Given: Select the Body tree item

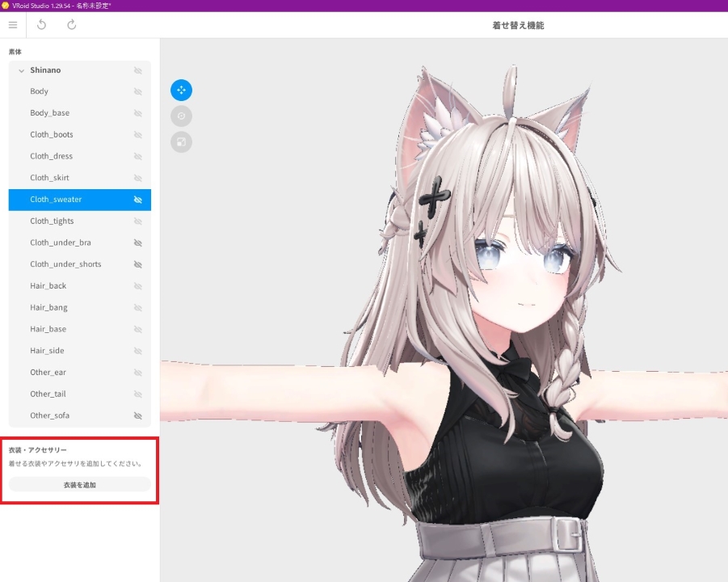Looking at the screenshot, I should pyautogui.click(x=80, y=91).
